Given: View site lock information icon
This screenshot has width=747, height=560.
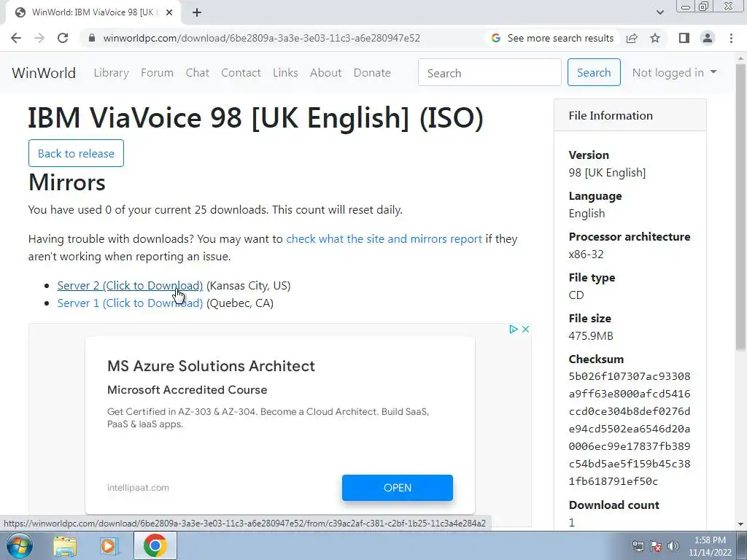Looking at the screenshot, I should pyautogui.click(x=92, y=38).
